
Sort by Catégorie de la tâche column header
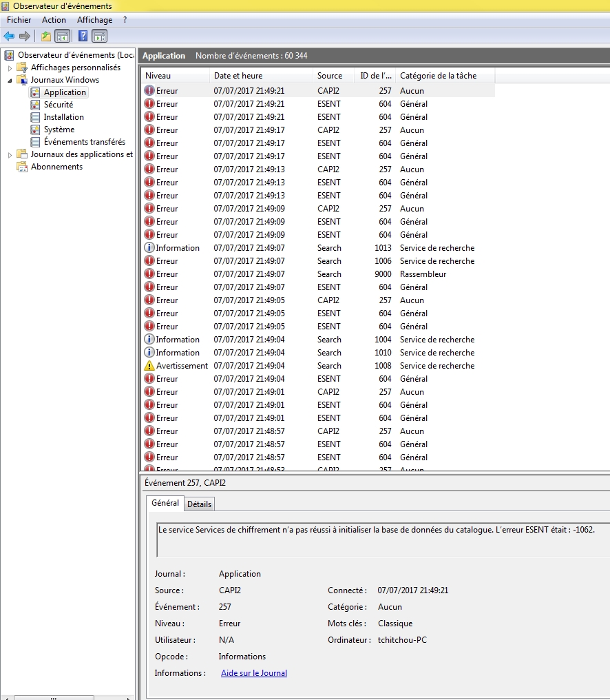click(x=445, y=76)
